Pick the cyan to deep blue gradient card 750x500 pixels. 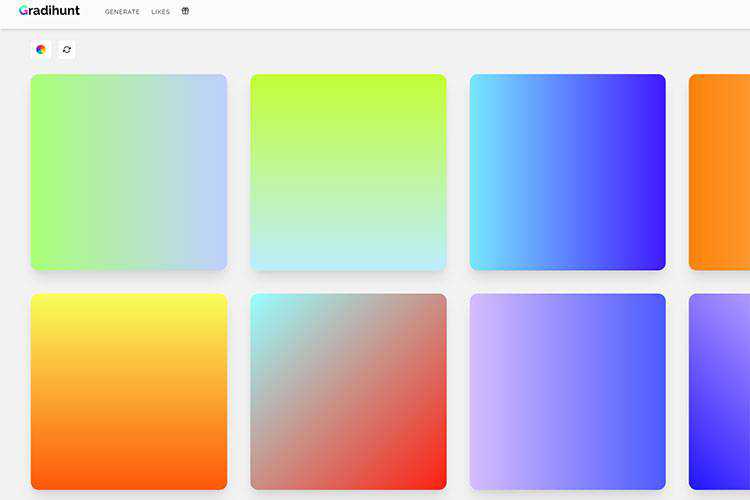(567, 172)
